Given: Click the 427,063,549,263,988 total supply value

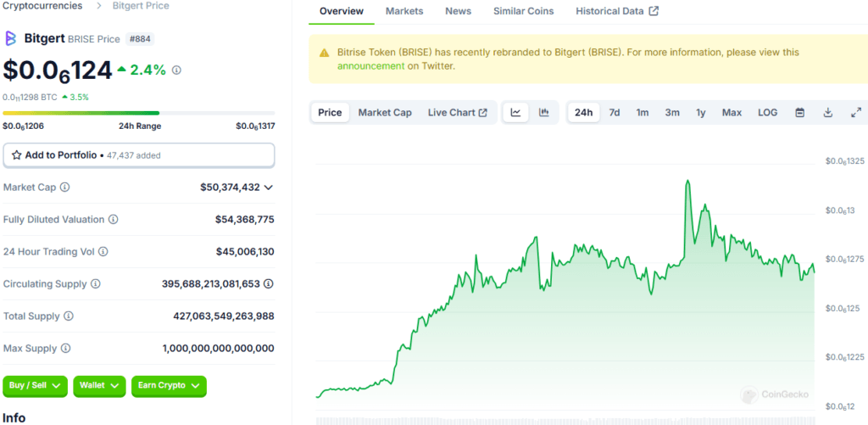Looking at the screenshot, I should [x=224, y=316].
